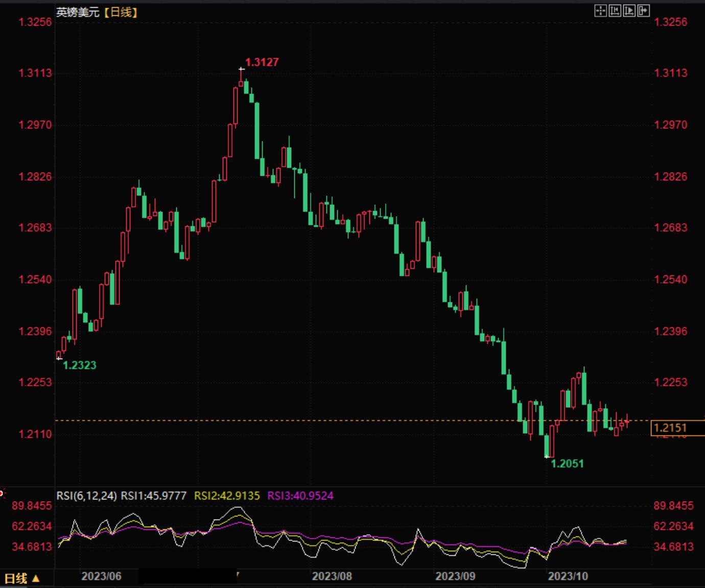This screenshot has width=705, height=588.
Task: Click the current price box 1.2151
Action: coord(678,428)
